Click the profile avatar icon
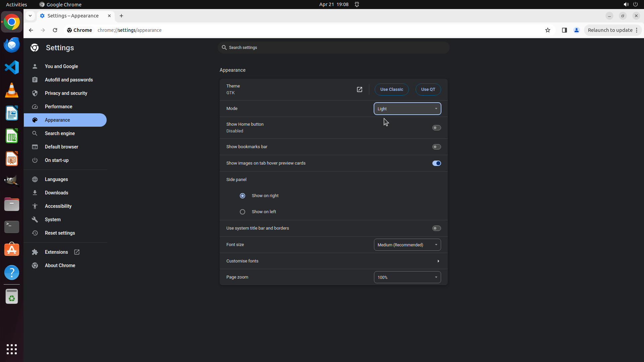644x362 pixels. pos(577,30)
